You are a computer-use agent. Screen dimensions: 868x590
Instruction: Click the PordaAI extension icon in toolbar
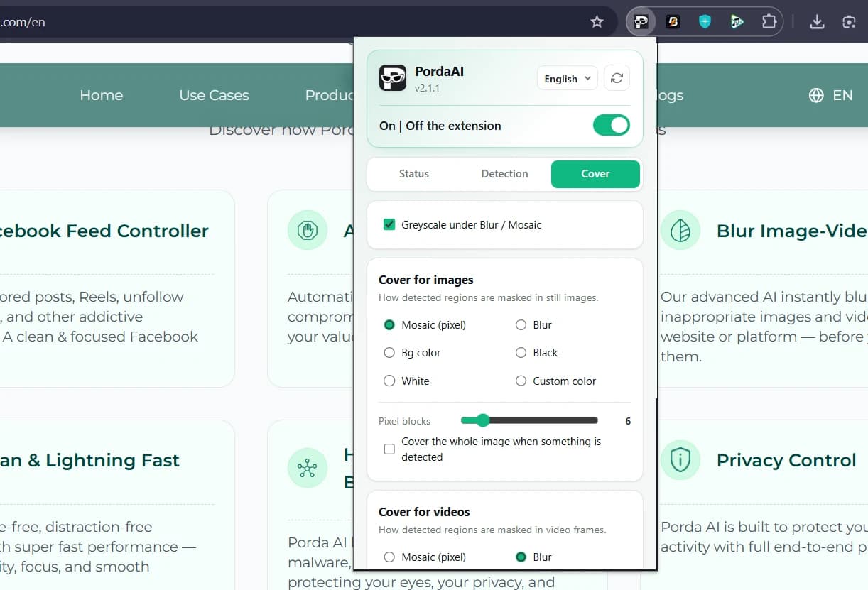pyautogui.click(x=641, y=22)
